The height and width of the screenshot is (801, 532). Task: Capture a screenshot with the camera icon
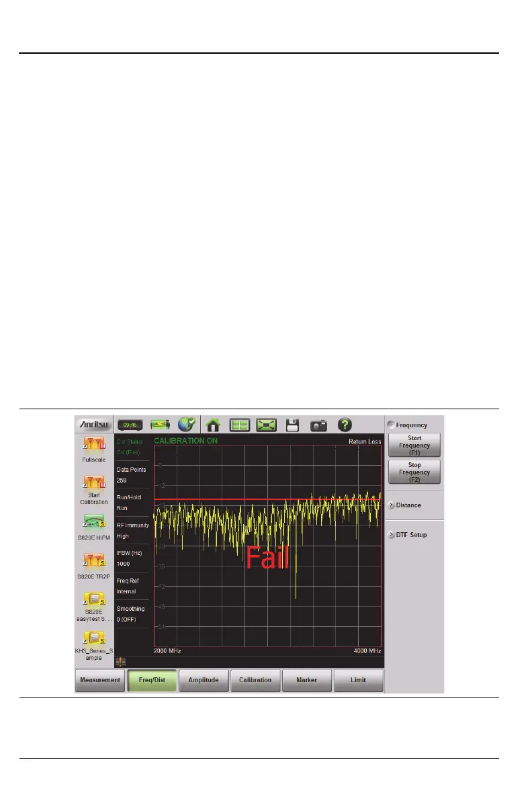318,425
